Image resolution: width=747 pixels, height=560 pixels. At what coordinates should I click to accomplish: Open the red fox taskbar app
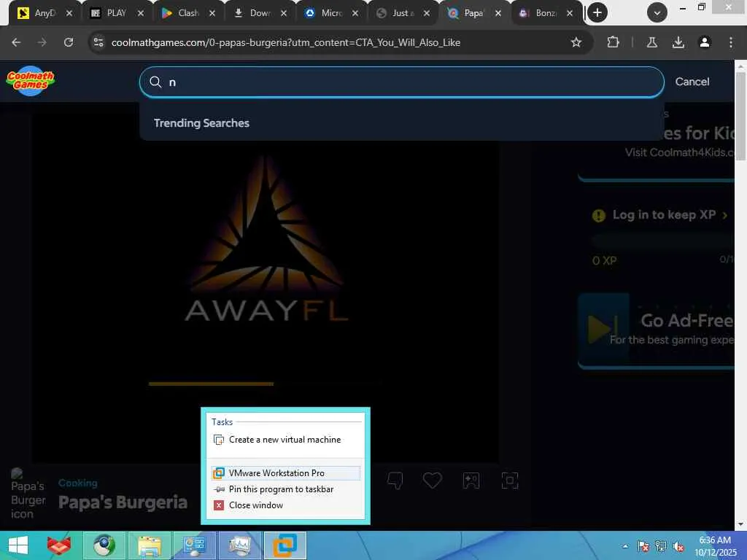click(58, 545)
